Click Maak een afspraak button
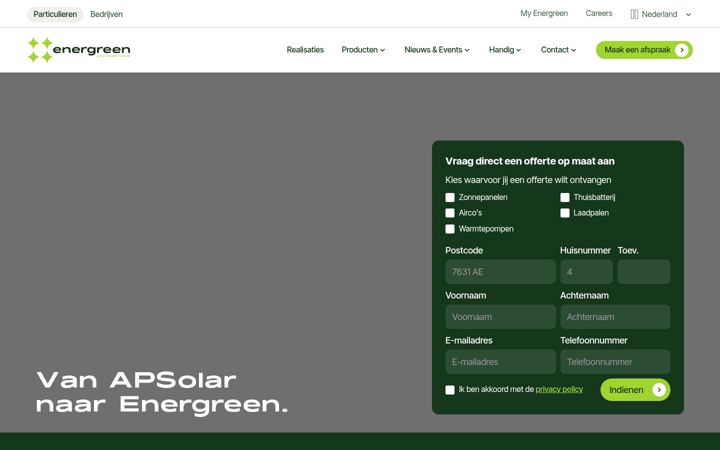Viewport: 720px width, 450px height. click(x=644, y=50)
